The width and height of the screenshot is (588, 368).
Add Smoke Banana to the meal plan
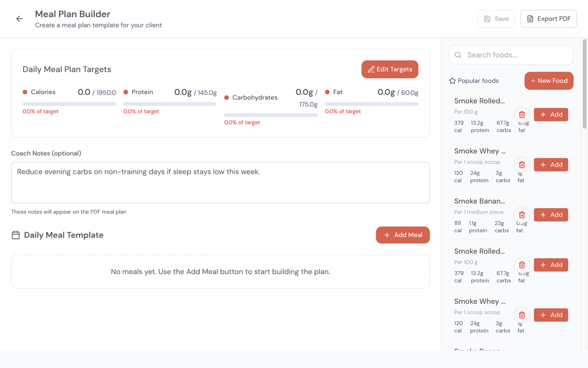coord(551,214)
